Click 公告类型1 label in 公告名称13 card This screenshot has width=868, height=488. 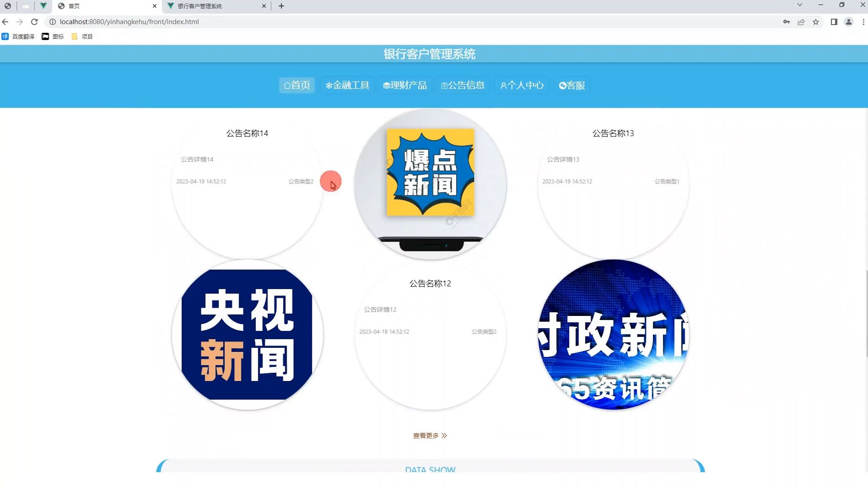click(667, 181)
